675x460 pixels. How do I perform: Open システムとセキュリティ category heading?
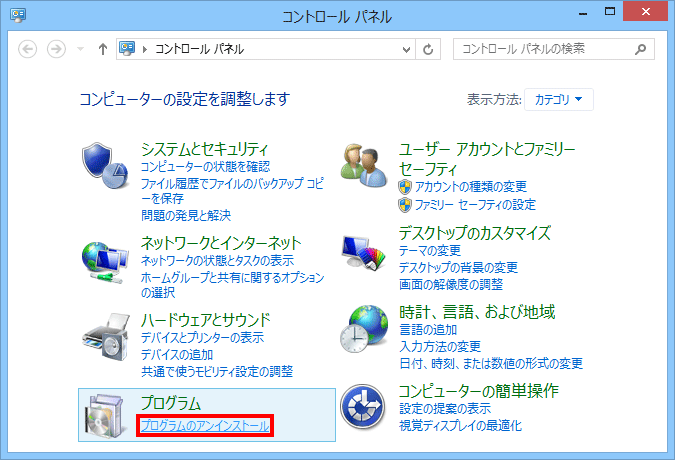point(205,148)
